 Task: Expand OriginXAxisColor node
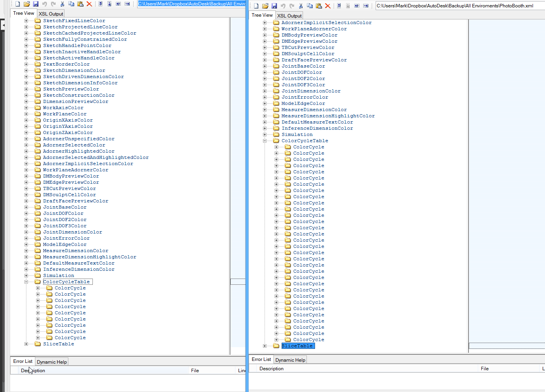[x=26, y=120]
